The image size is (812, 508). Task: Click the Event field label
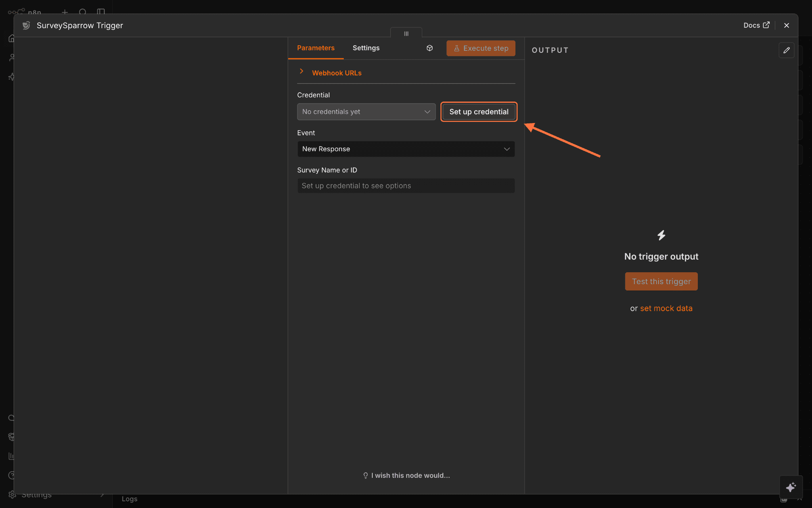(x=306, y=133)
